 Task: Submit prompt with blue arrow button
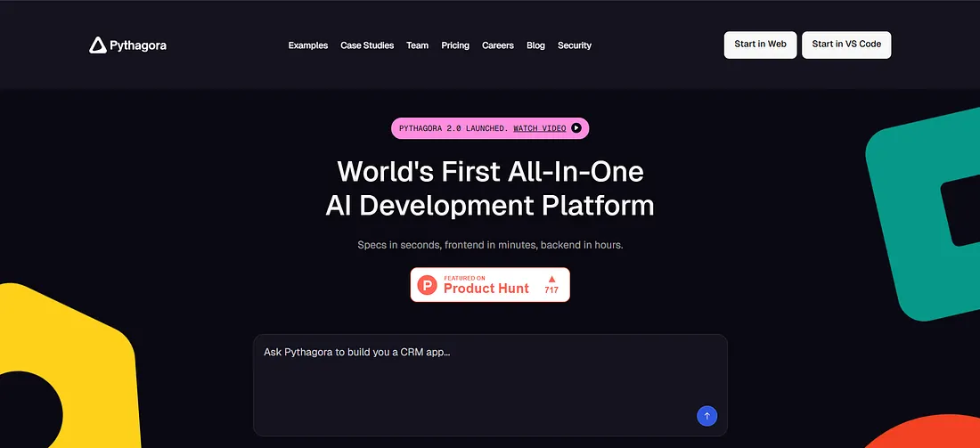click(x=706, y=416)
